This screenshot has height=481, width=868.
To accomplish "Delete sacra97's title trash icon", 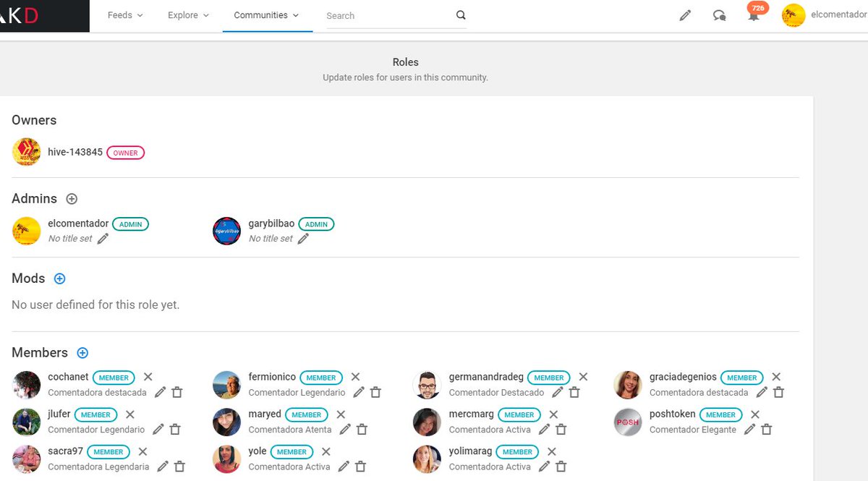I will 179,467.
